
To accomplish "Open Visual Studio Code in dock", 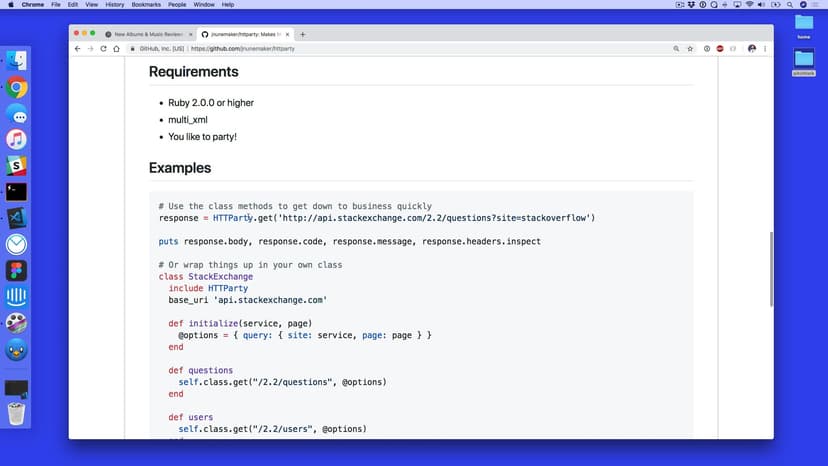I will [16, 218].
